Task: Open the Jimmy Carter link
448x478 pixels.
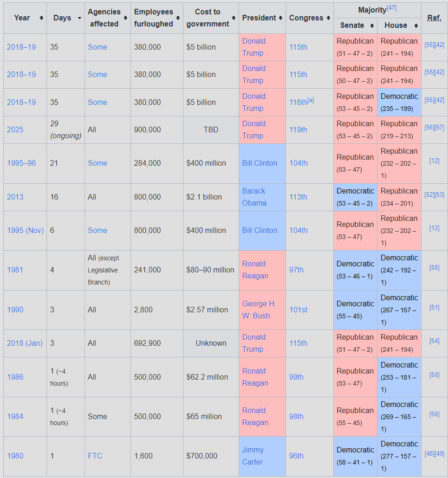Action: click(x=253, y=456)
